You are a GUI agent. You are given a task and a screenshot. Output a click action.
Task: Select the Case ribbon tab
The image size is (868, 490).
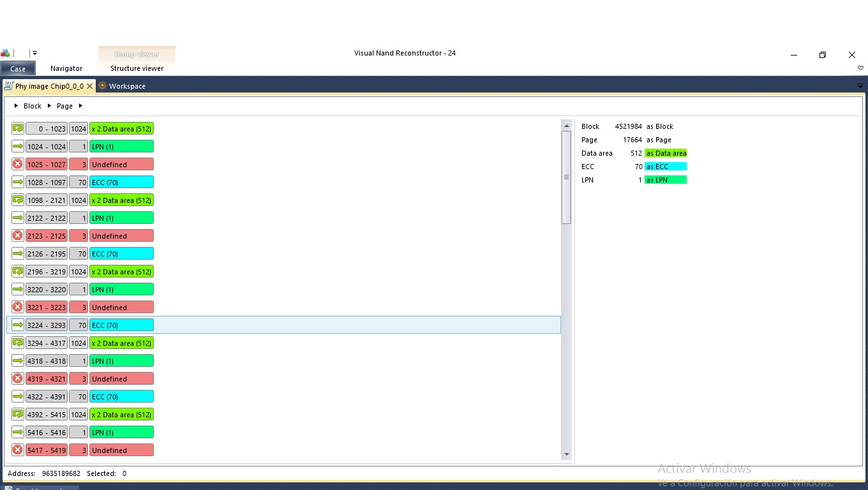18,68
